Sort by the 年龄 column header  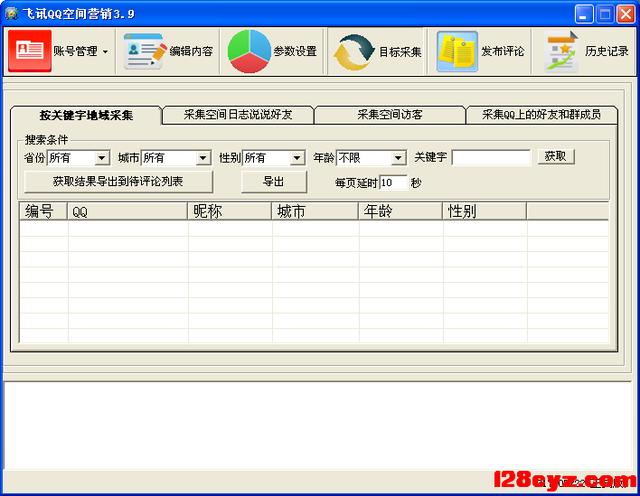click(x=401, y=211)
